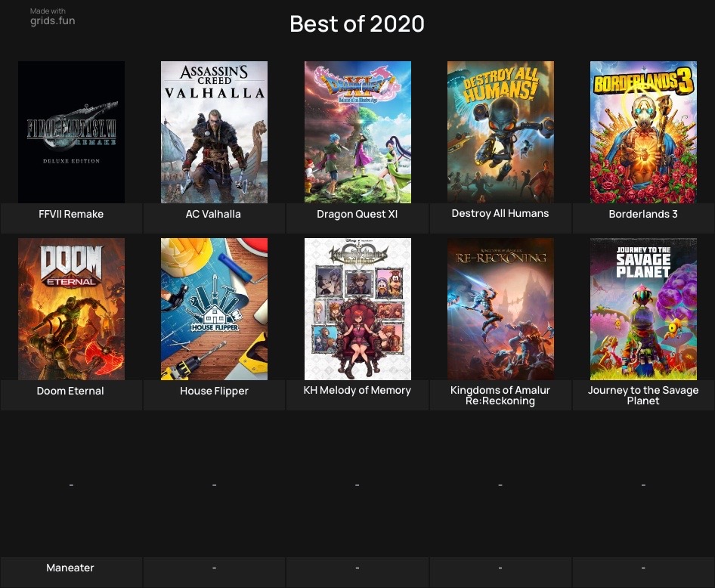715x588 pixels.
Task: Select the "Dragon Quest XI" label
Action: tap(357, 214)
